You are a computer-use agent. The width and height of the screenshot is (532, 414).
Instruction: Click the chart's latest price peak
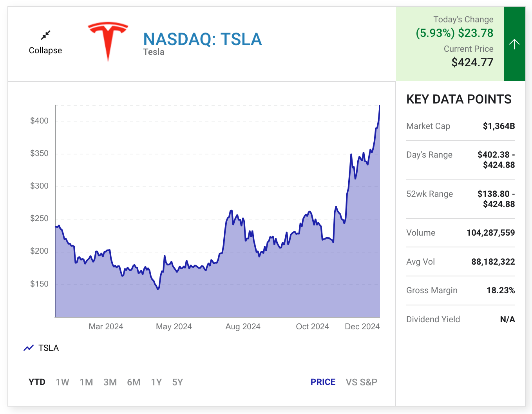[x=379, y=106]
